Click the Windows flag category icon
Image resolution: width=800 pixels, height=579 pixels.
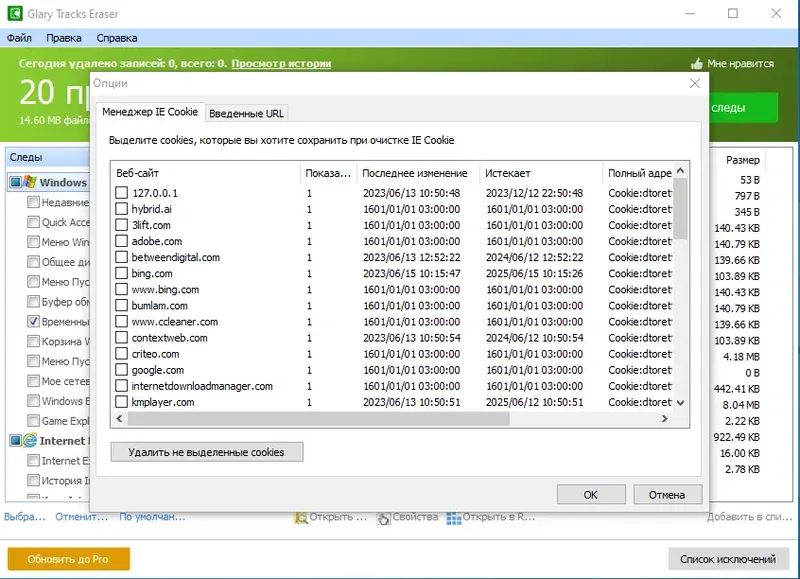[30, 182]
